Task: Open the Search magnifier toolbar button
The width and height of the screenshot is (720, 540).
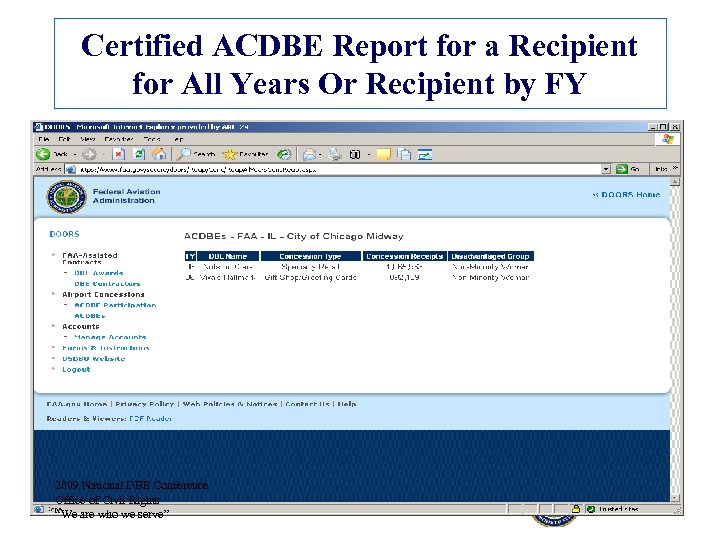Action: (196, 154)
